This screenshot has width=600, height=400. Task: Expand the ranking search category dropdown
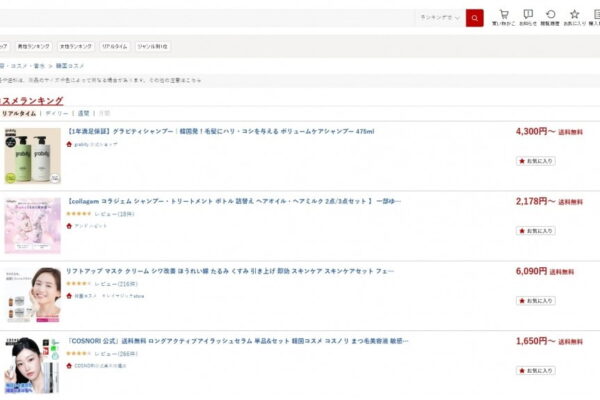point(440,17)
